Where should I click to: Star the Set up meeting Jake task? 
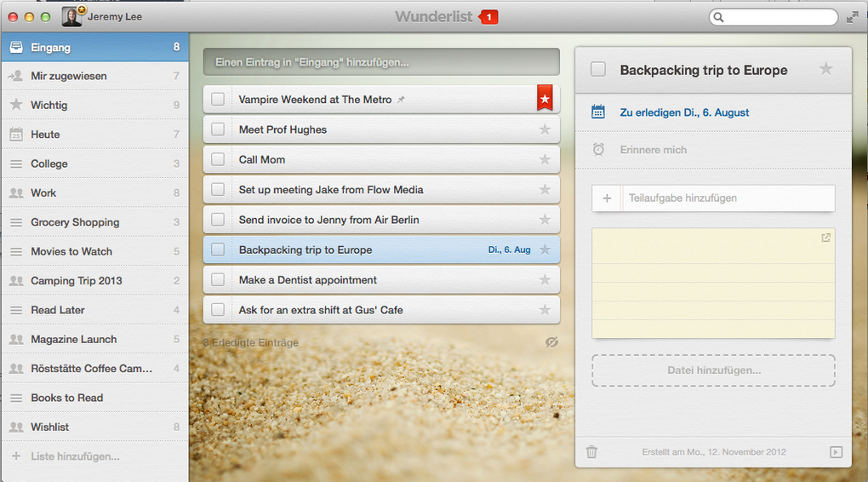point(545,189)
